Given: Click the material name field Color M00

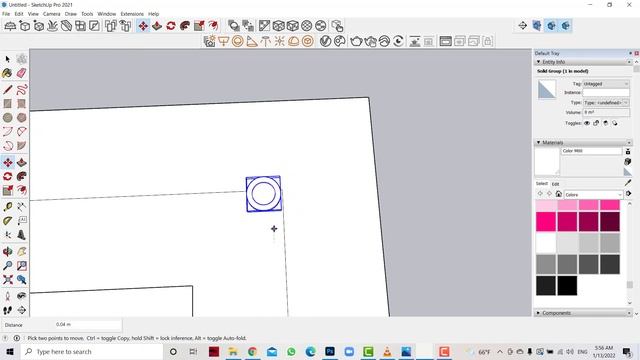Looking at the screenshot, I should 591,151.
